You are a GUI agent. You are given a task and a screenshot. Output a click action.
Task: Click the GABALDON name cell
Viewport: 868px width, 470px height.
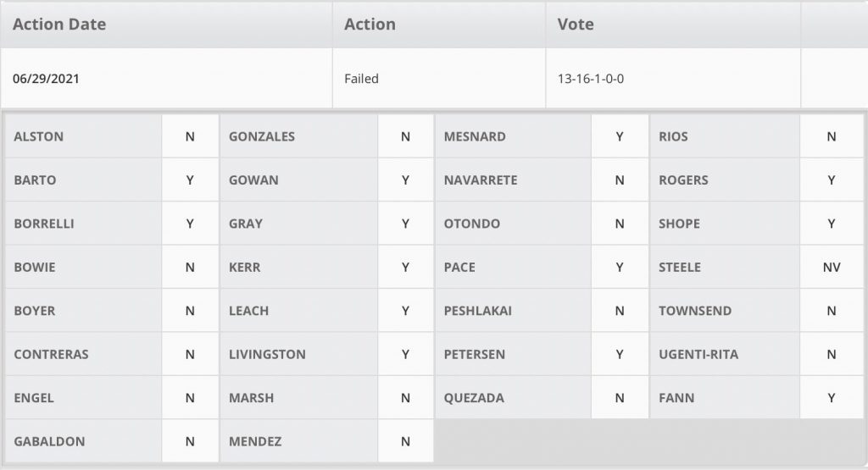point(49,441)
